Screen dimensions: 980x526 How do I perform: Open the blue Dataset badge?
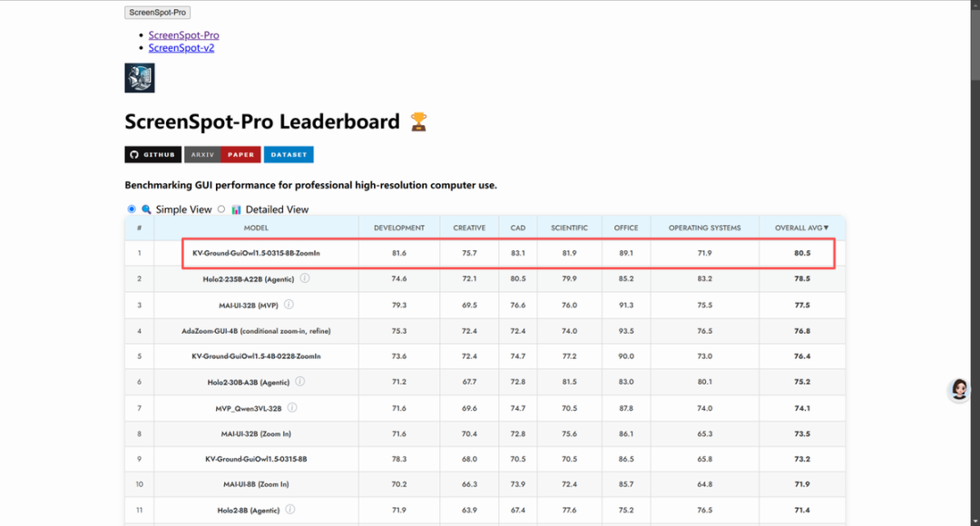[289, 155]
